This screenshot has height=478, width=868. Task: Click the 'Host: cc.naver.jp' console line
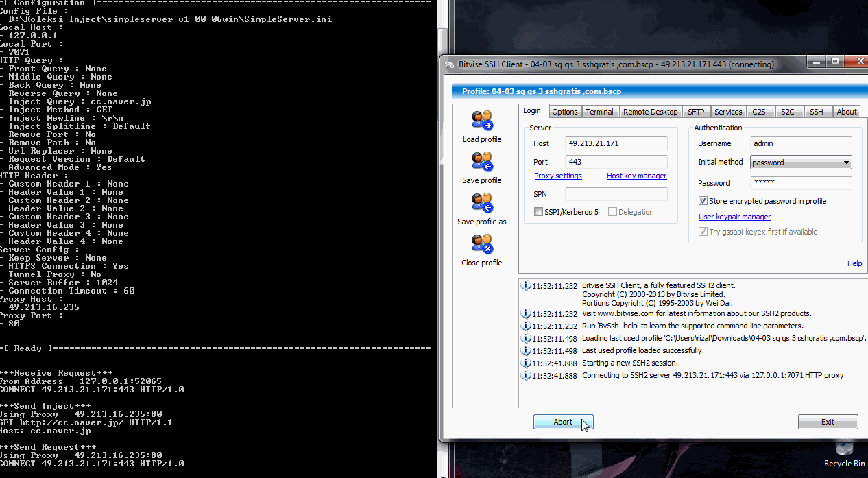45,431
